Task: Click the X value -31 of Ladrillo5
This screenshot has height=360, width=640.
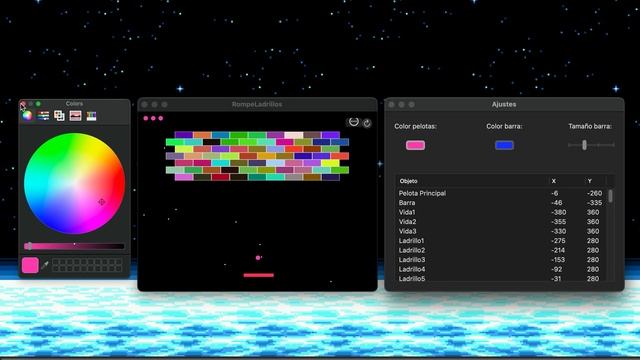Action: (x=556, y=278)
